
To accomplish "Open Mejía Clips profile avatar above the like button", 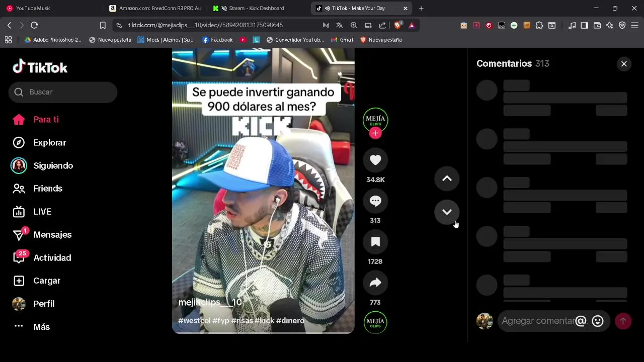I will (375, 120).
